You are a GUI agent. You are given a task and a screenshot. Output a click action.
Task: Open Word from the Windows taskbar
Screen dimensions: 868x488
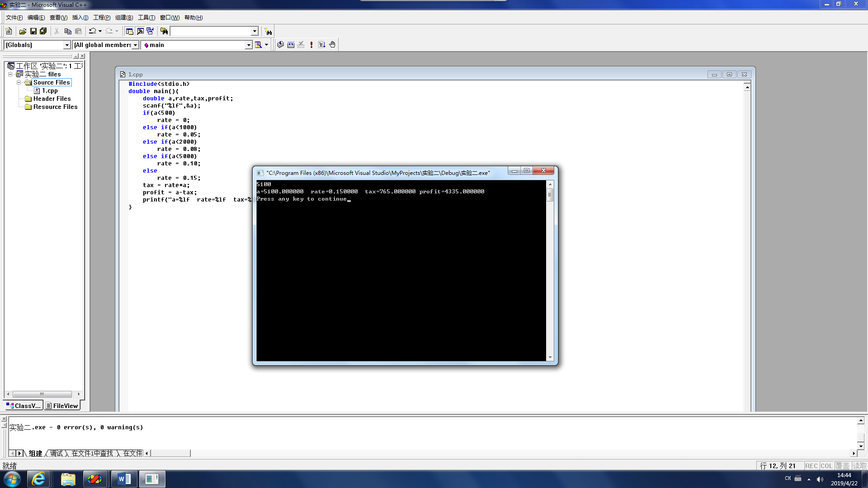[124, 479]
